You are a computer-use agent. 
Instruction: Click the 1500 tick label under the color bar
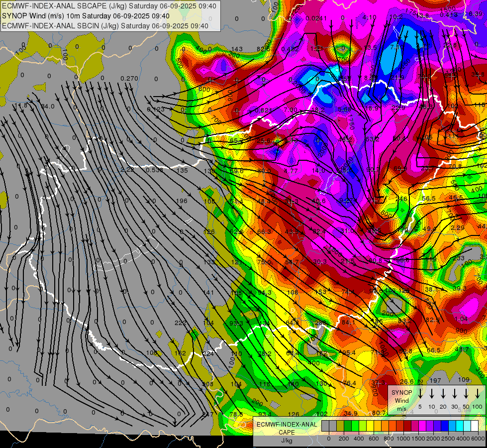[418, 439]
